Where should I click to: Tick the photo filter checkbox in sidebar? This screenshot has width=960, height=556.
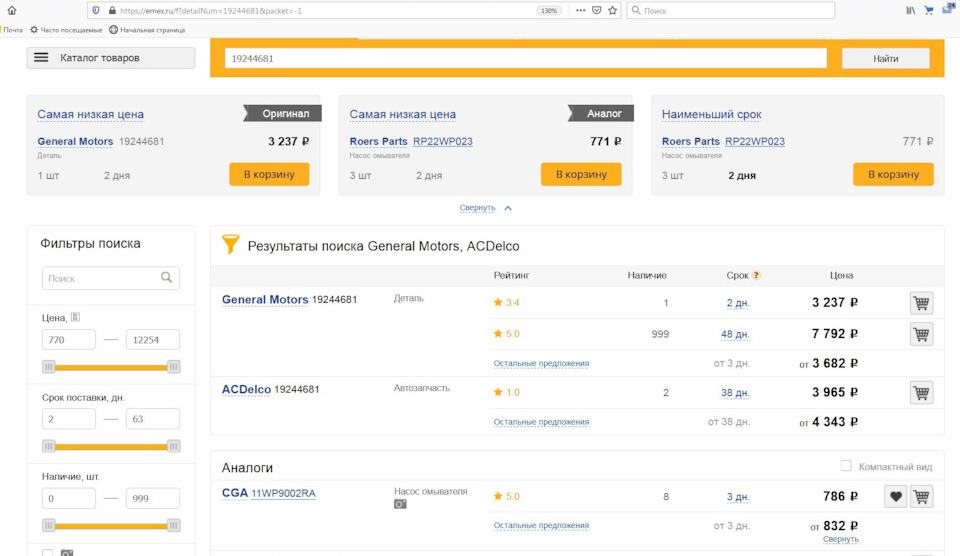(x=48, y=553)
